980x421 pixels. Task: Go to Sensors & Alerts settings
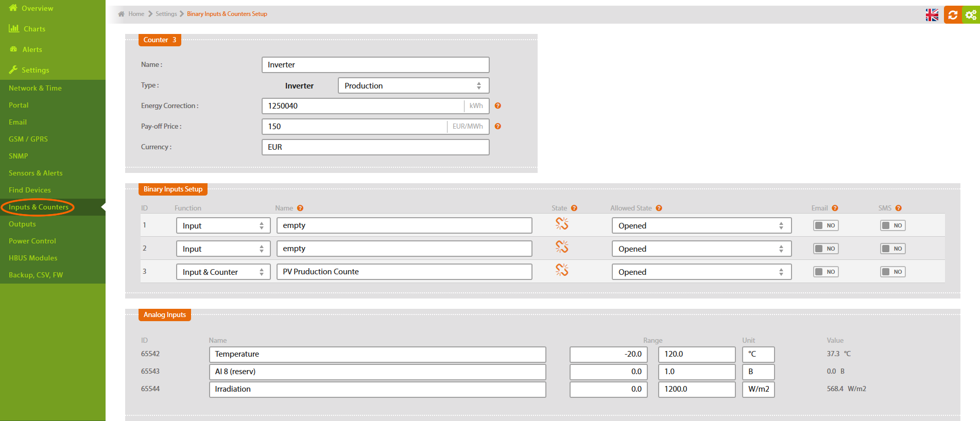click(x=36, y=173)
